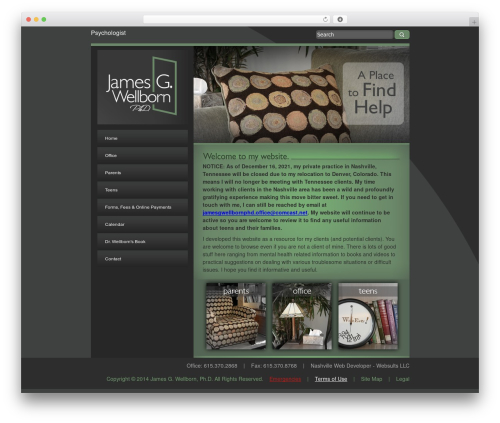The width and height of the screenshot is (500, 423).
Task: Click the office email address link
Action: pyautogui.click(x=255, y=213)
